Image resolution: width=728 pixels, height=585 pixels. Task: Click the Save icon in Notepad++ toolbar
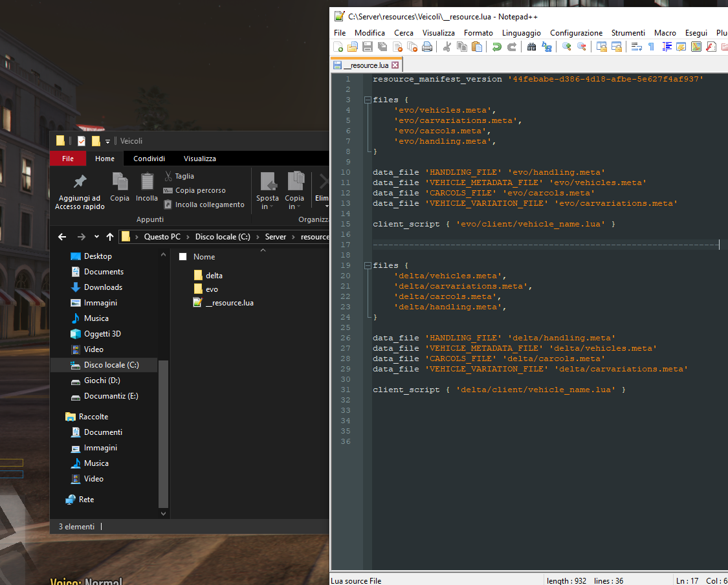[x=368, y=47]
